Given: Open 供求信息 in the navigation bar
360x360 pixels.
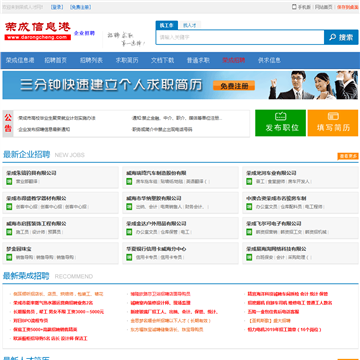Looking at the screenshot, I should coord(269,60).
